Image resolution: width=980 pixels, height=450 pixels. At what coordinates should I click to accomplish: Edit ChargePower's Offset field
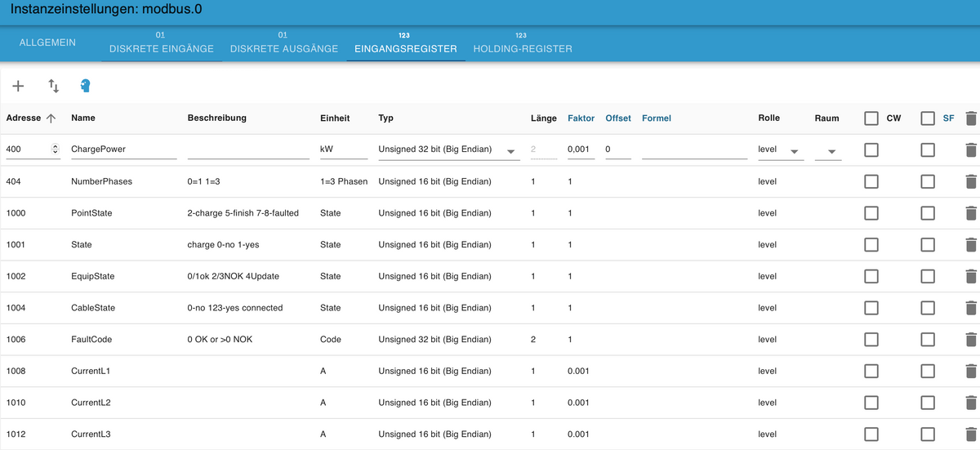coord(618,150)
